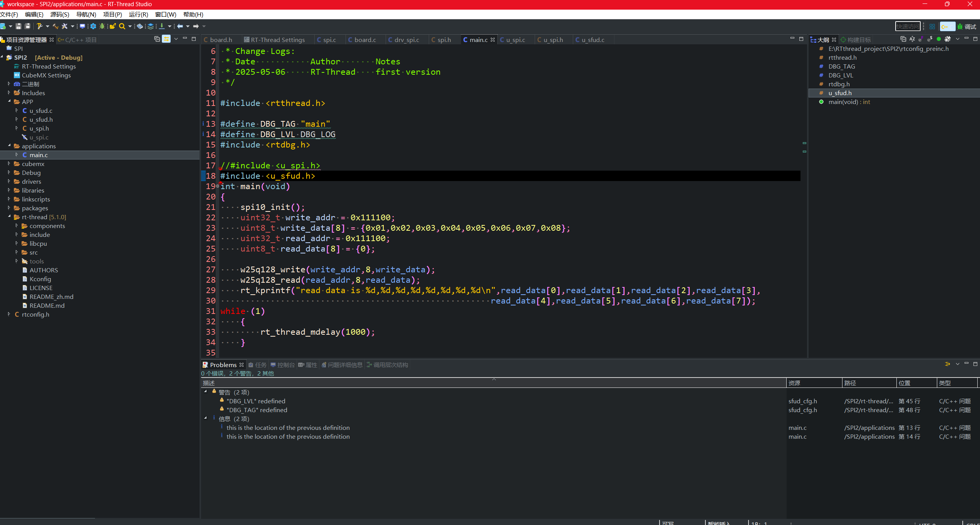The height and width of the screenshot is (525, 980).
Task: Click the yellow magnifier search toolbar icon
Action: (x=122, y=26)
